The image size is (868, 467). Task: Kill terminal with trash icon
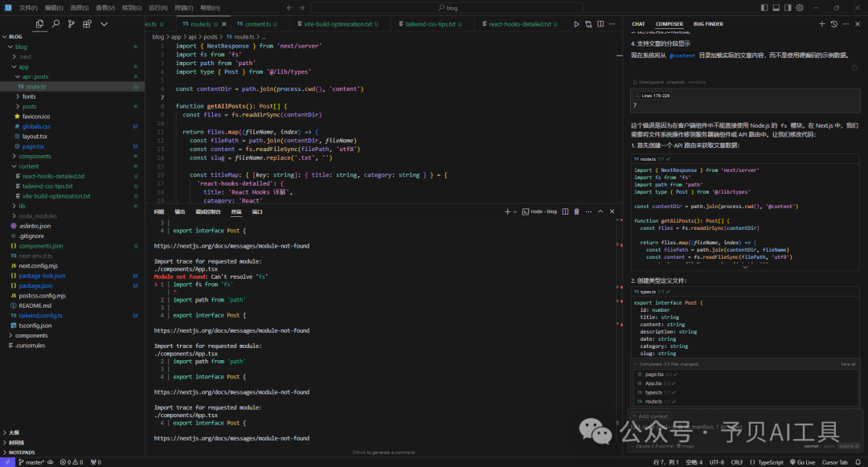[x=576, y=211]
